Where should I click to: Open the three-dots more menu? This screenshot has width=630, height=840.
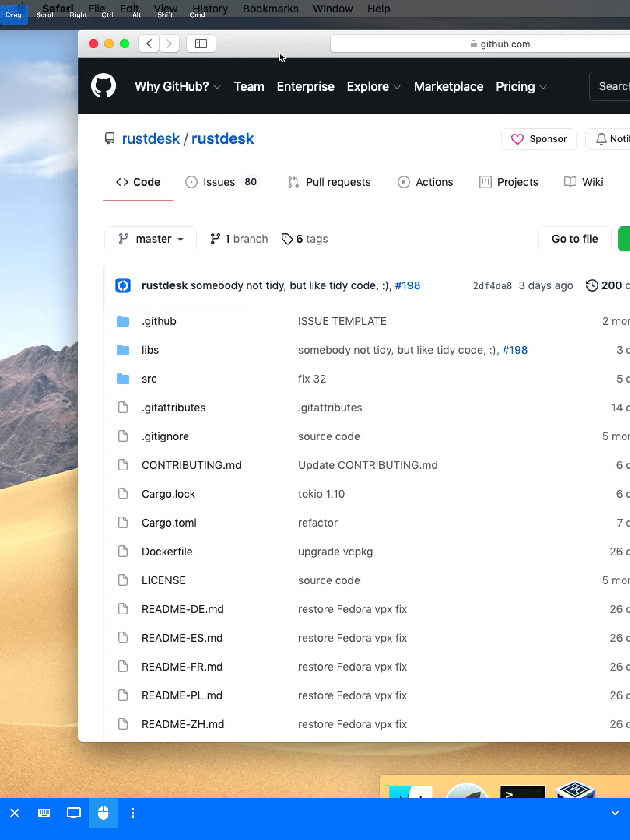tap(133, 813)
